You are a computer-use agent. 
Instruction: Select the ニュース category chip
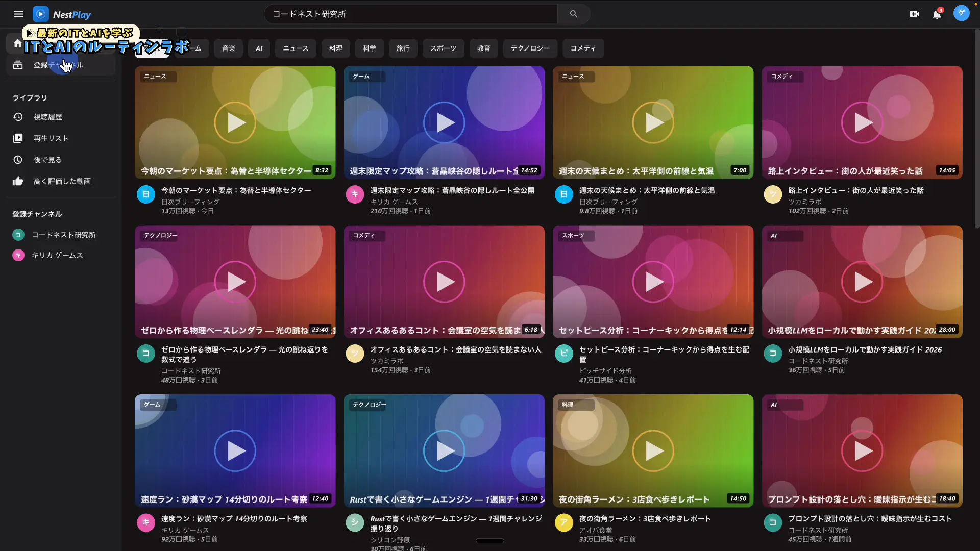[x=296, y=48]
